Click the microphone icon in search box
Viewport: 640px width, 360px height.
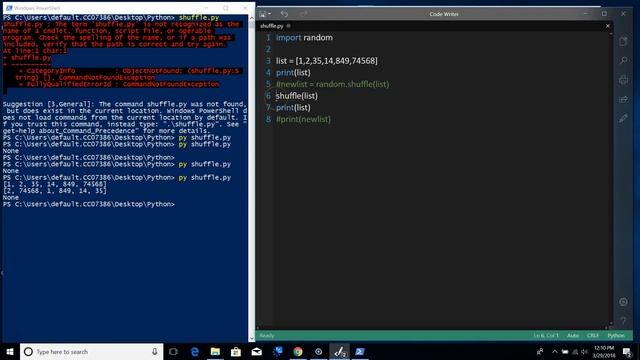(155, 351)
